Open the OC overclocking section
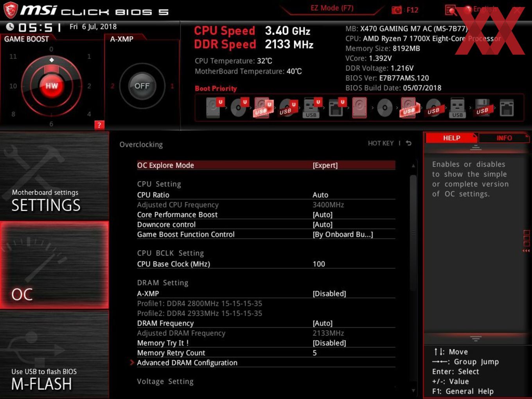 [54, 265]
